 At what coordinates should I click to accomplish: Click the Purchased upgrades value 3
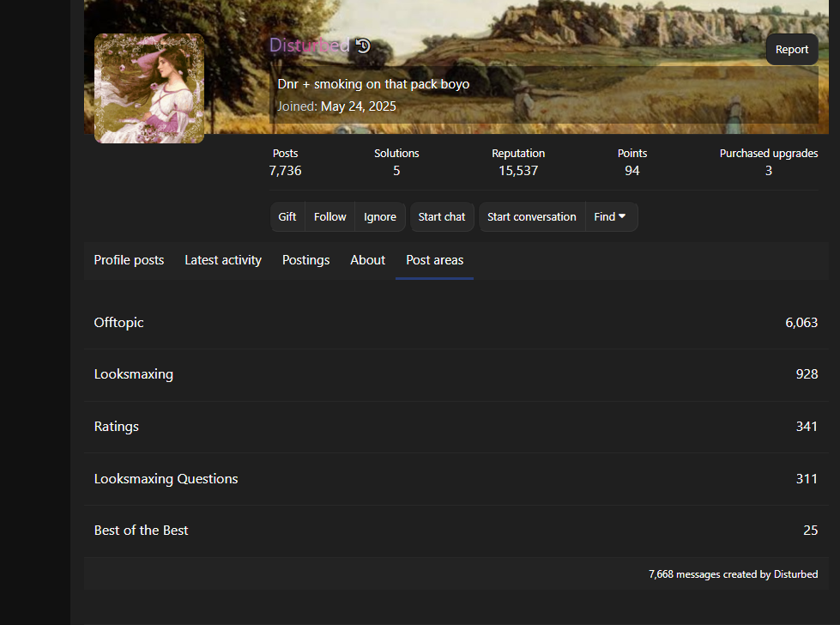coord(769,171)
